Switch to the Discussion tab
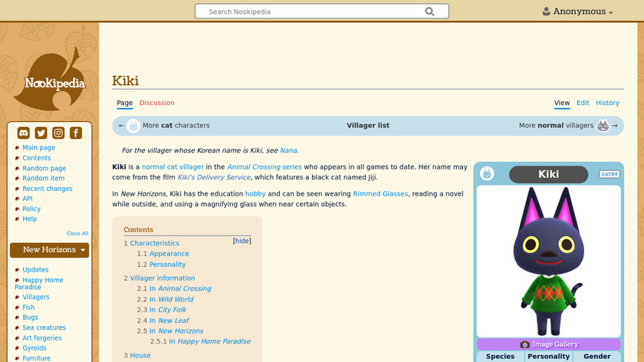The image size is (644, 362). click(x=157, y=103)
